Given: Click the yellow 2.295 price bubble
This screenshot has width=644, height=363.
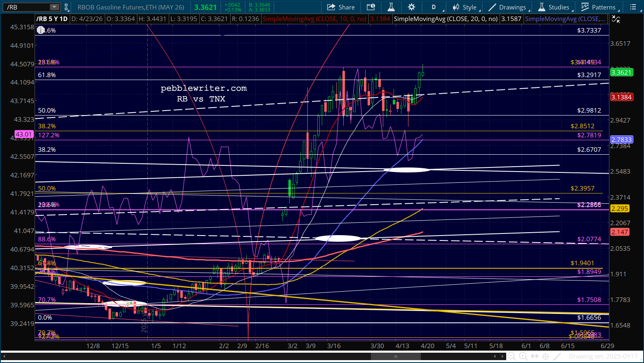Looking at the screenshot, I should 620,208.
